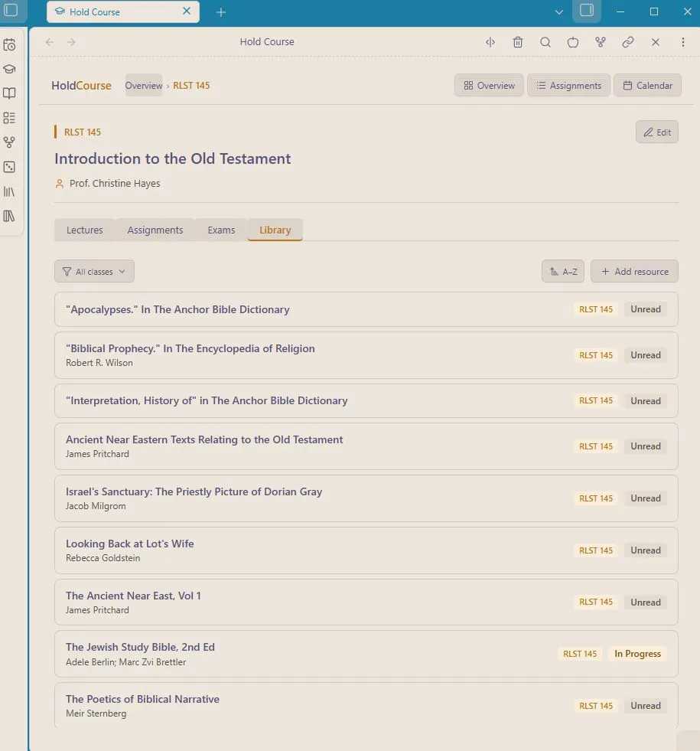Open The Ancient Near East, Vol 1
Screen dimensions: 700x751
[366, 602]
